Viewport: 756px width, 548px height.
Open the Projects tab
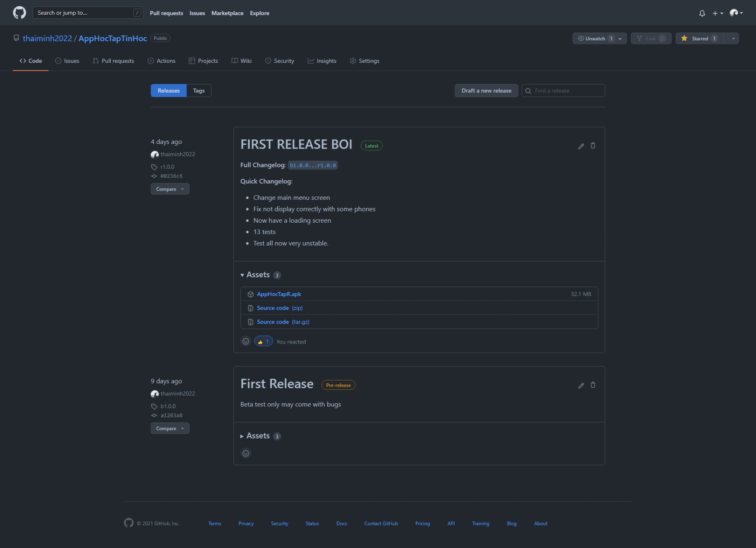[203, 61]
